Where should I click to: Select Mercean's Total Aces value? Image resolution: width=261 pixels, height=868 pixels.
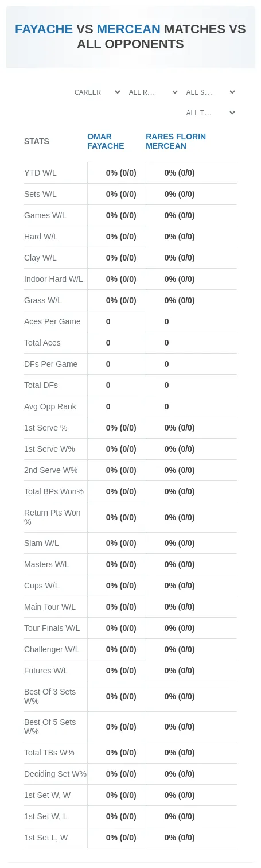pyautogui.click(x=167, y=343)
